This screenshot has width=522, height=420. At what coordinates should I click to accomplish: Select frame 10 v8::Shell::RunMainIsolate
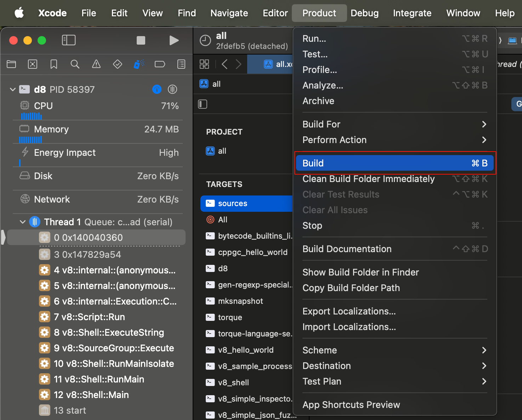coord(96,364)
